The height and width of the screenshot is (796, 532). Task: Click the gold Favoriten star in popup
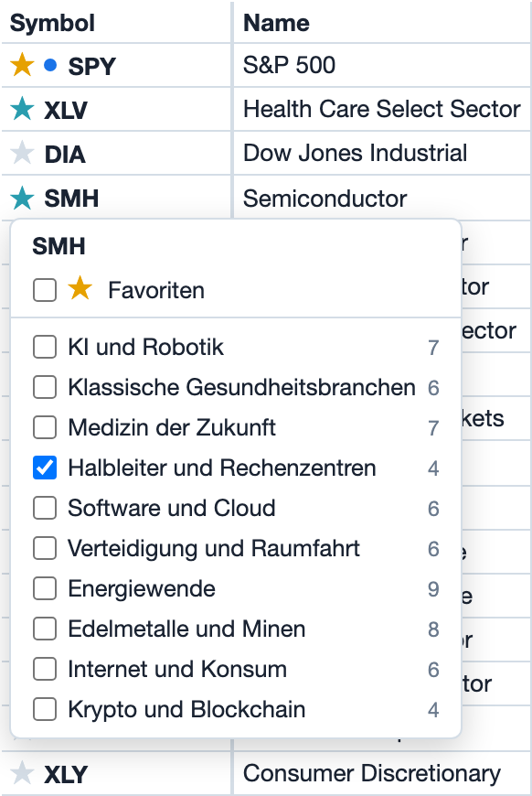click(80, 288)
